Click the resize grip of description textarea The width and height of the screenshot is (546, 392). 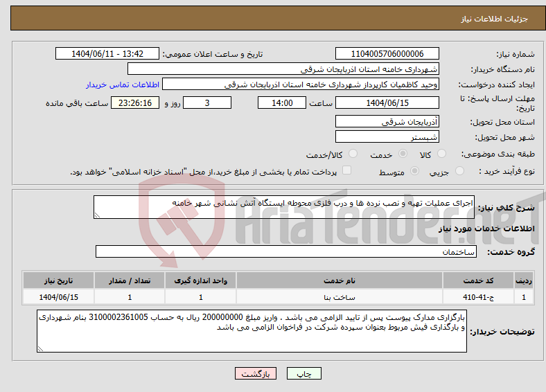[x=97, y=215]
